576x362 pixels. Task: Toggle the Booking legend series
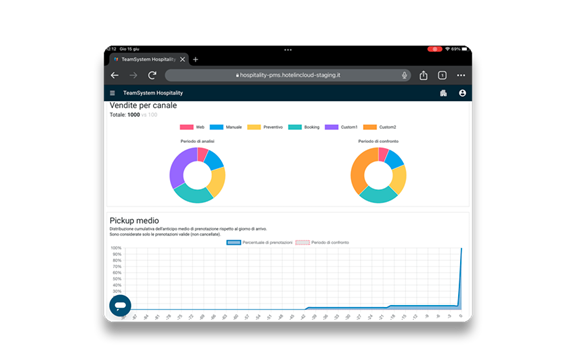pos(304,127)
